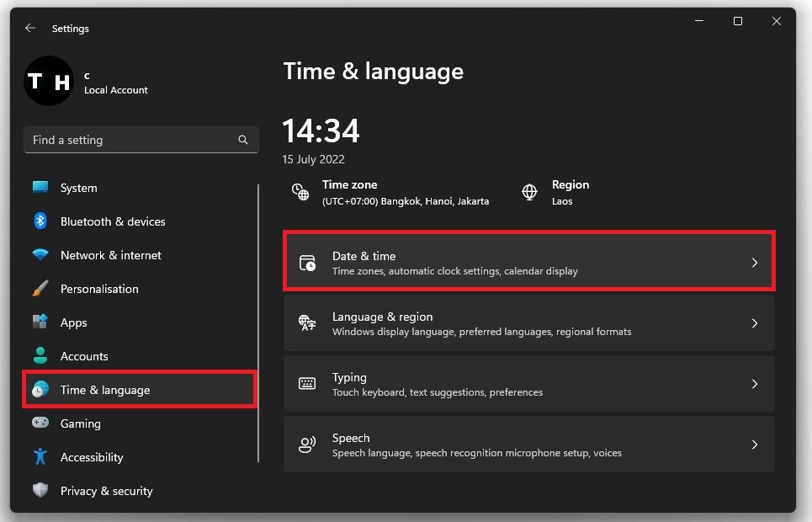Image resolution: width=812 pixels, height=522 pixels.
Task: Click the Language & region icon
Action: [307, 323]
